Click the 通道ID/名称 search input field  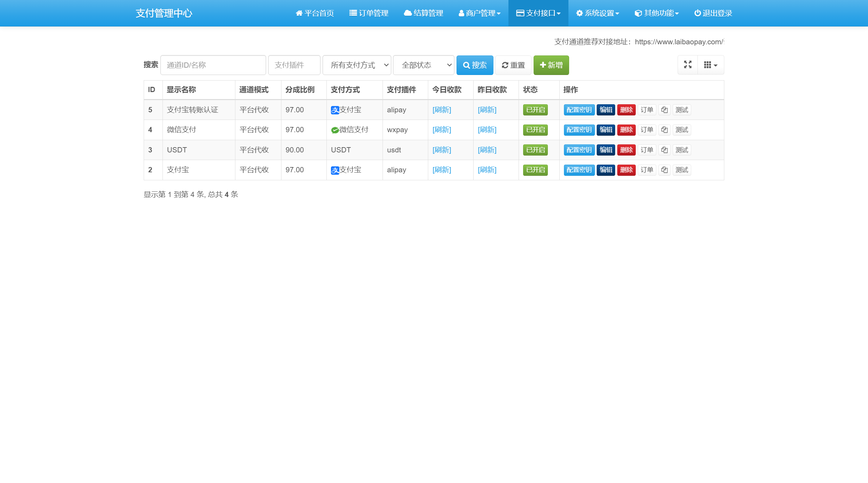pos(213,65)
